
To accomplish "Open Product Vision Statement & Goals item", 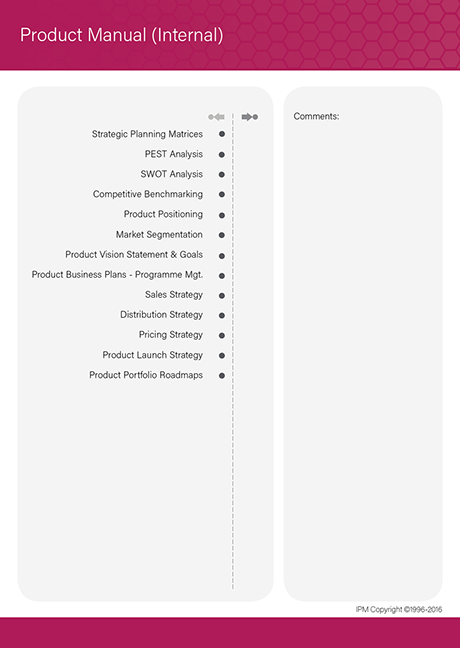I will tap(134, 255).
